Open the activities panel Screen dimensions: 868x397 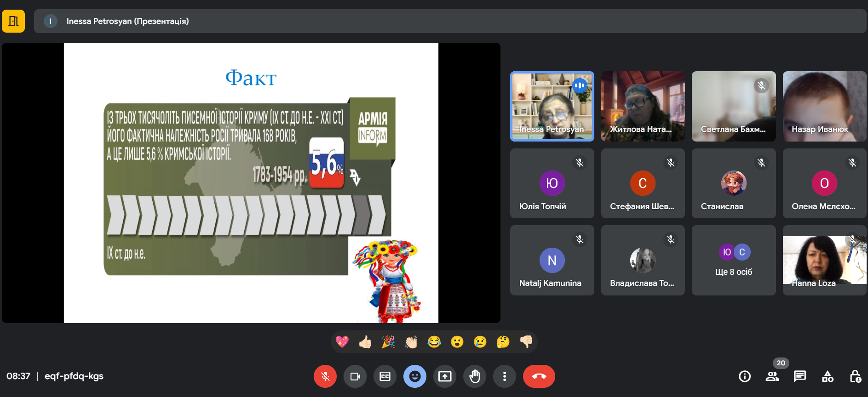828,376
